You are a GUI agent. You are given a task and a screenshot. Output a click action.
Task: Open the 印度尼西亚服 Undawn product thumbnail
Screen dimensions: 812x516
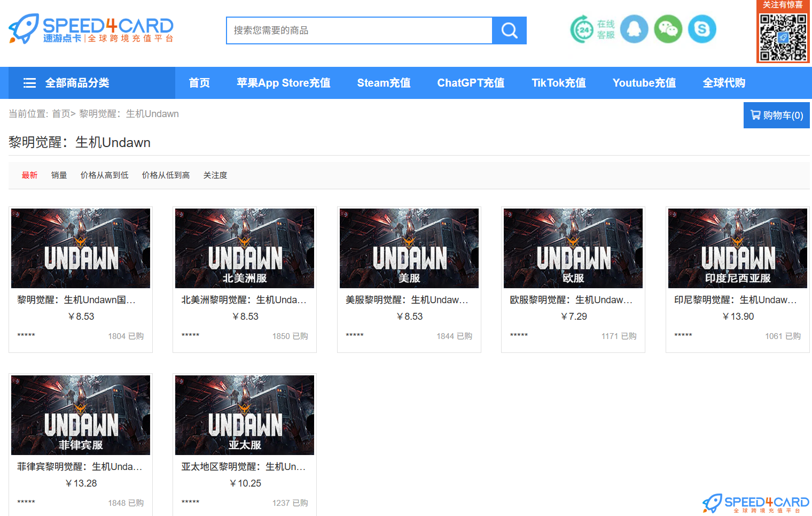pos(738,248)
